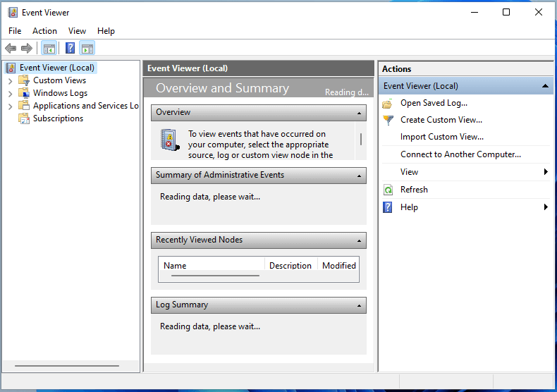
Task: Collapse the Log Summary section
Action: (359, 306)
